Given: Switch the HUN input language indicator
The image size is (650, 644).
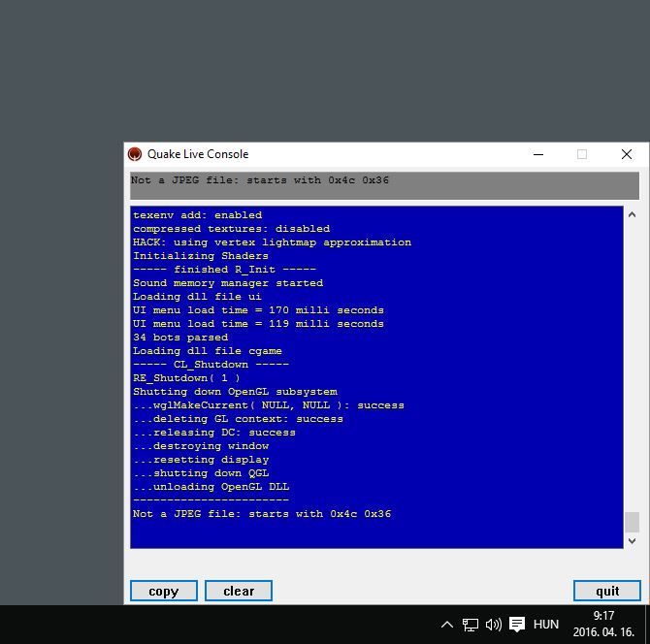Looking at the screenshot, I should 546,624.
